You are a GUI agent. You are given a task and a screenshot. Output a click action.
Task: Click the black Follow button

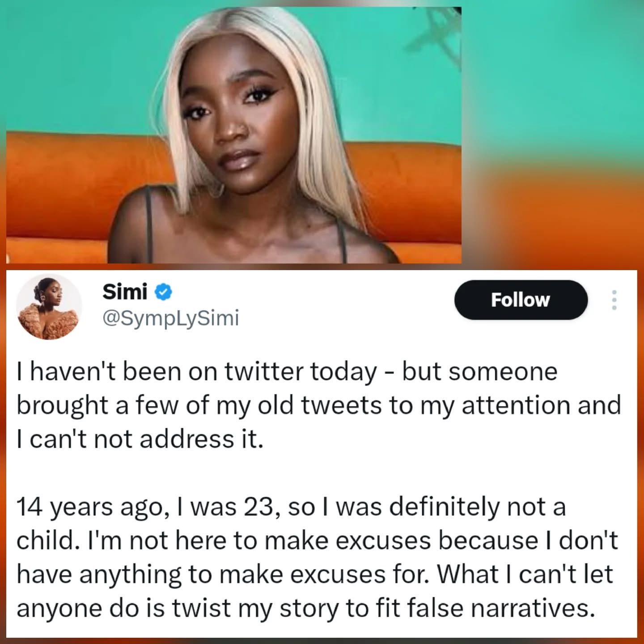[x=521, y=300]
